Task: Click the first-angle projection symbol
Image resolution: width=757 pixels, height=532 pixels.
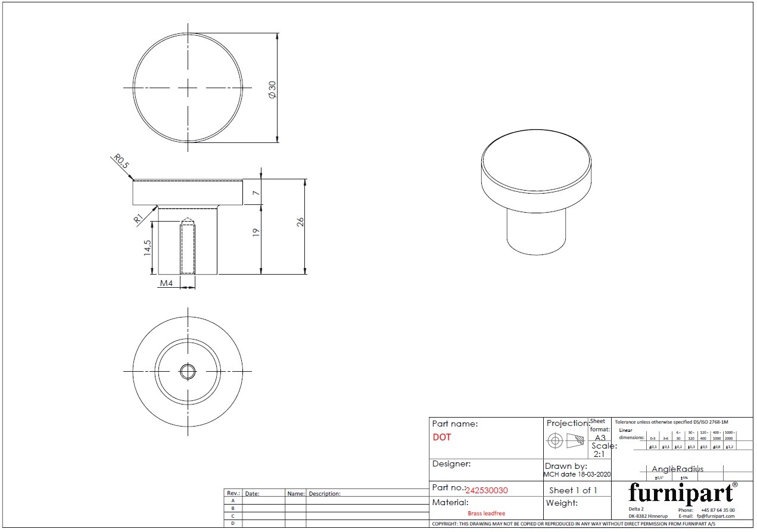Action: tap(566, 441)
